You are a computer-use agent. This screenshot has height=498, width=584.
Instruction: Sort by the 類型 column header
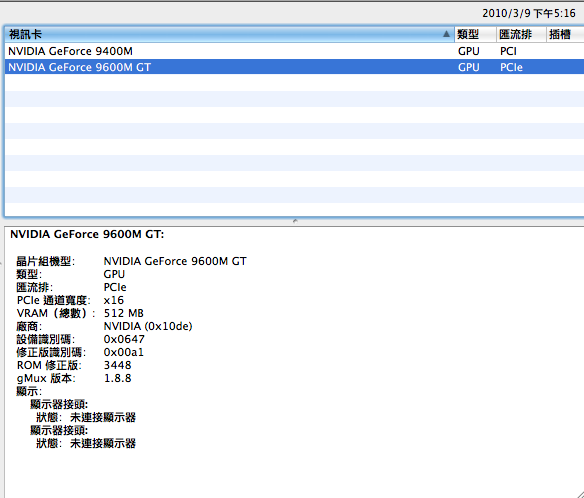[475, 34]
